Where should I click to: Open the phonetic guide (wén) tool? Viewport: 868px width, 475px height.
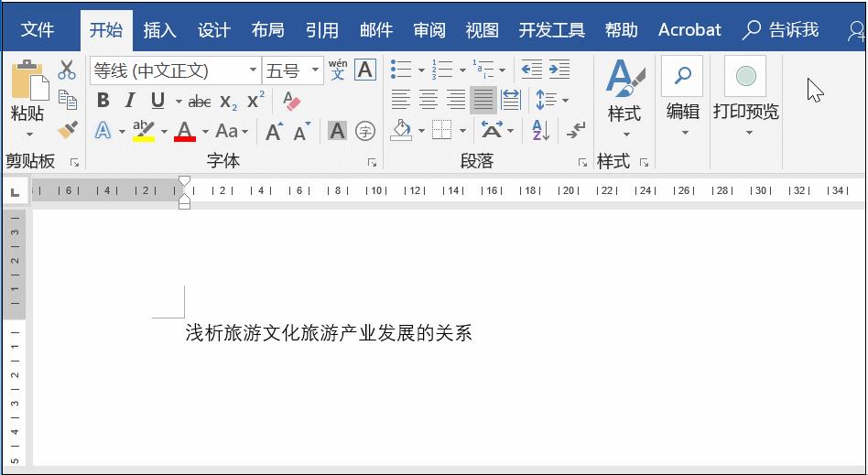338,70
